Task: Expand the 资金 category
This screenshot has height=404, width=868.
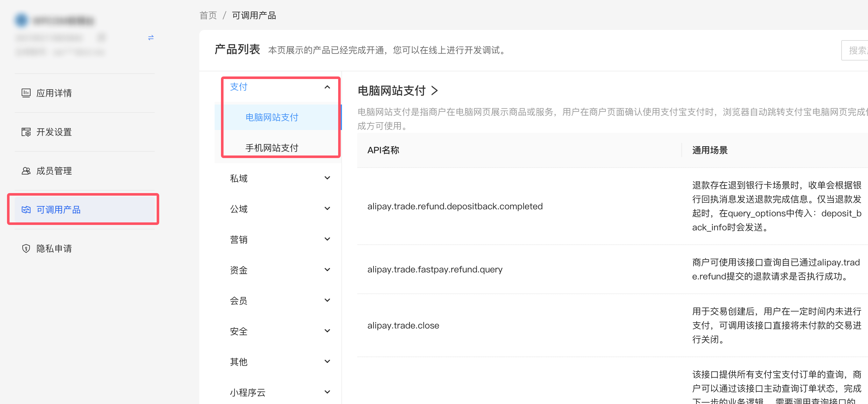Action: [x=278, y=270]
